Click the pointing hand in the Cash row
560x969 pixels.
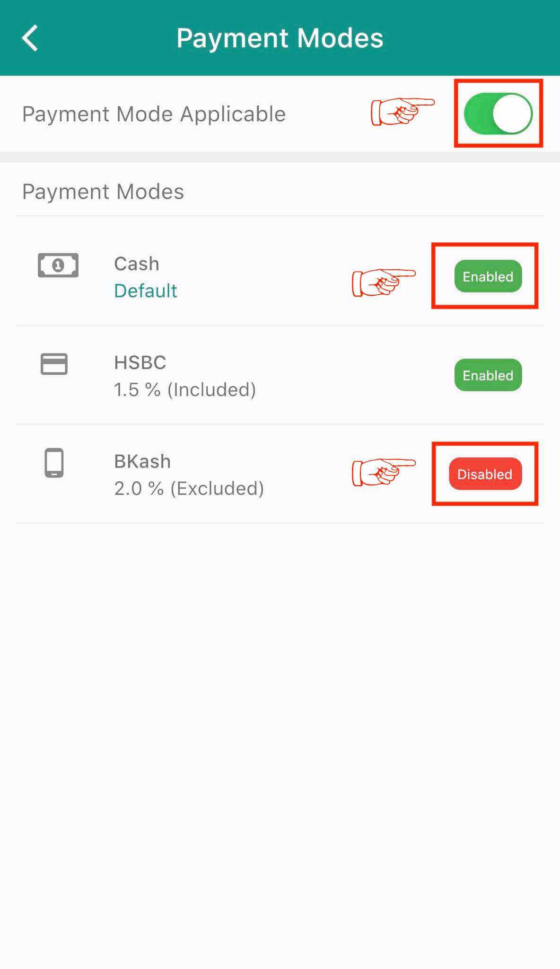[383, 282]
